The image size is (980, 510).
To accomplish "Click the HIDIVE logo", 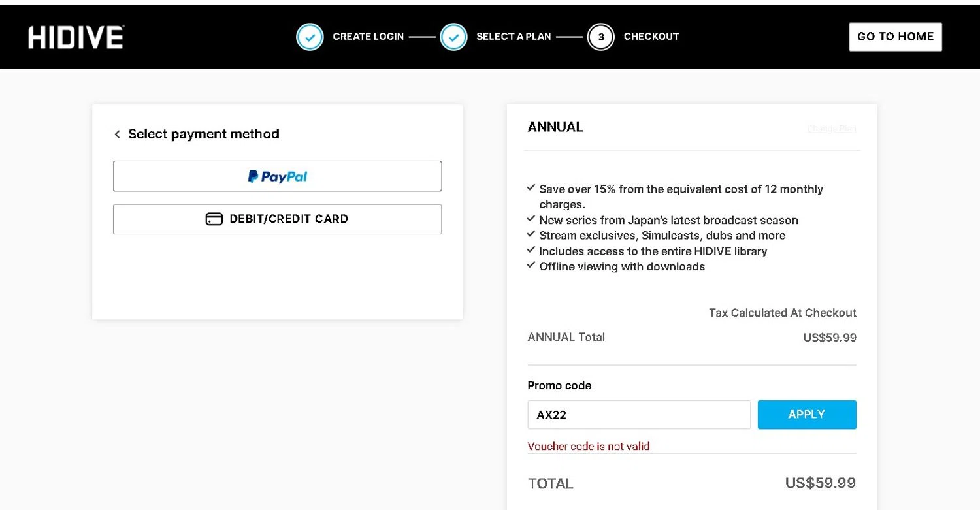I will [76, 37].
